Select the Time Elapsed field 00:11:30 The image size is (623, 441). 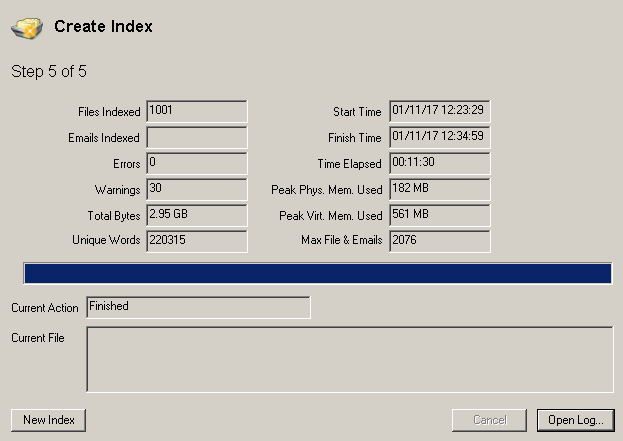coord(439,163)
